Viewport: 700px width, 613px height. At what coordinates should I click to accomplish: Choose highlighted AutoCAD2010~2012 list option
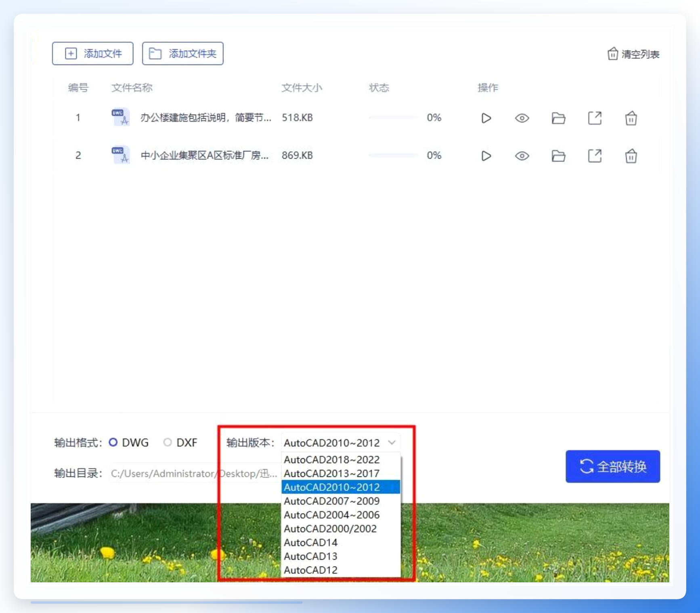point(341,487)
